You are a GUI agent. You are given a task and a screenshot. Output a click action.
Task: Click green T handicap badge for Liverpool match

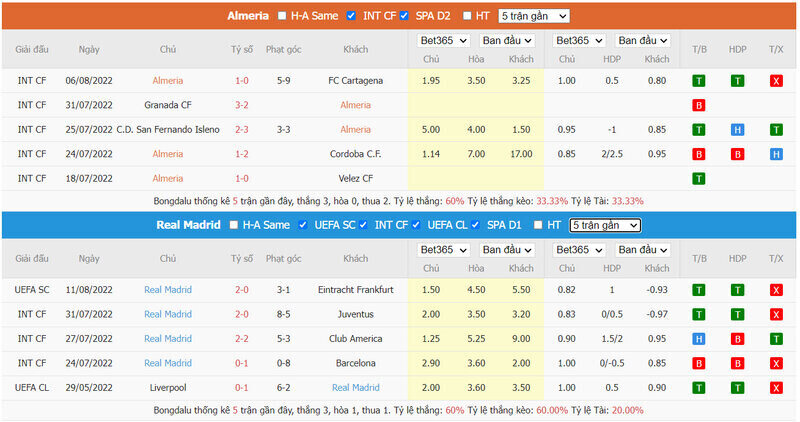click(737, 388)
